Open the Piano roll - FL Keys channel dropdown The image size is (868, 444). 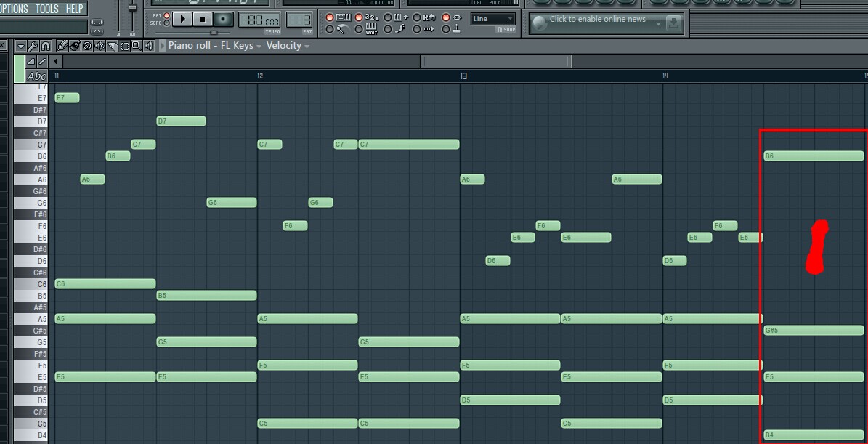215,46
